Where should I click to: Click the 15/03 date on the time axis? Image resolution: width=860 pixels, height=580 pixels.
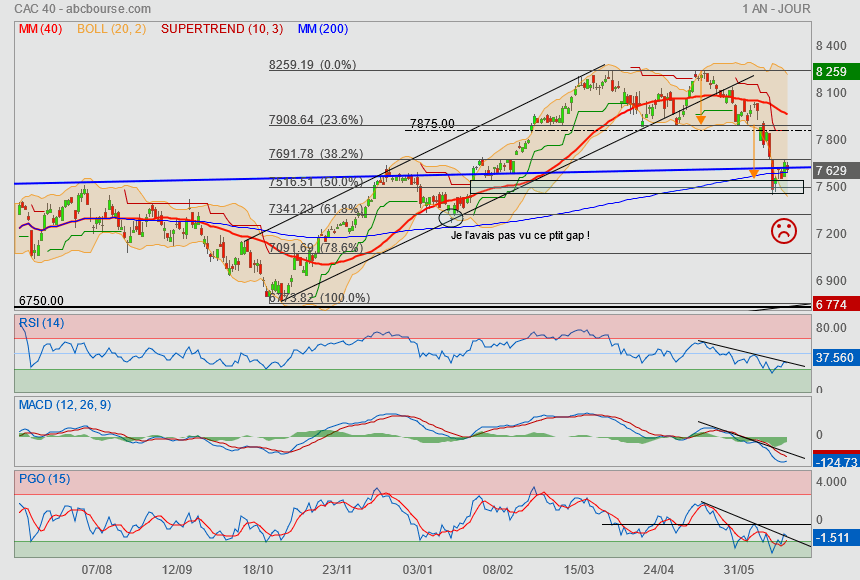click(579, 570)
